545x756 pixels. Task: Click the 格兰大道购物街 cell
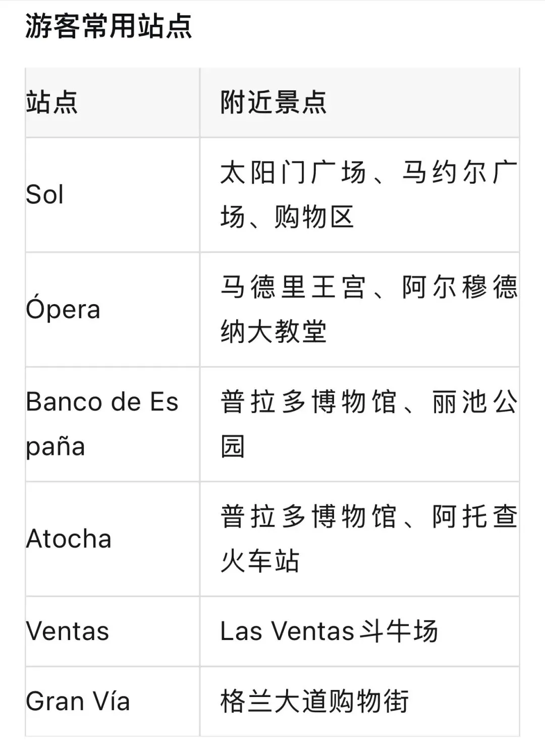360,702
